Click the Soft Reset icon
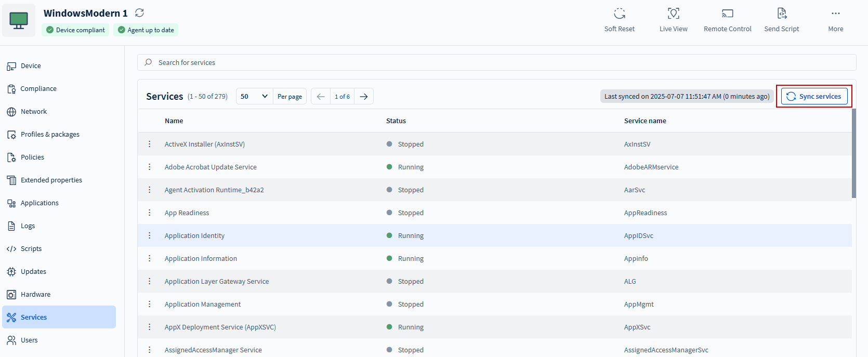Image resolution: width=868 pixels, height=357 pixels. click(x=619, y=14)
